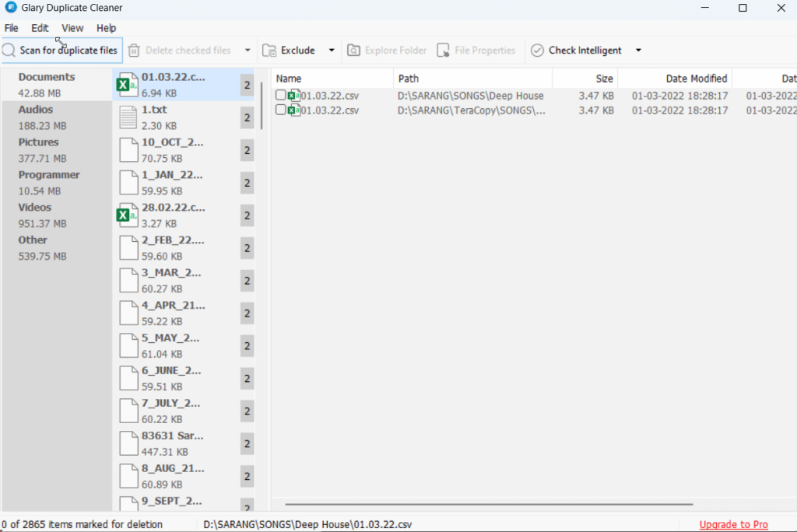Open the Edit menu
Viewport: 797px width, 532px height.
[40, 28]
